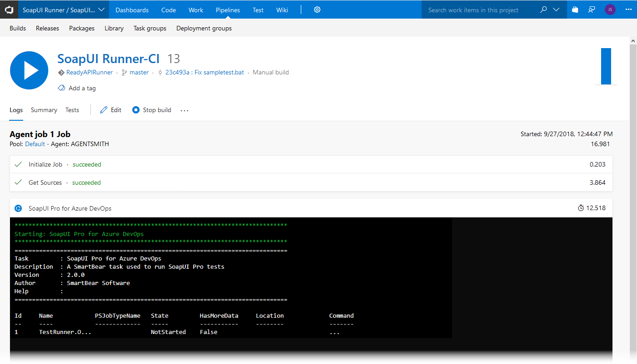Screen dimensions: 637x364
Task: Open the master branch link
Action: click(x=139, y=72)
